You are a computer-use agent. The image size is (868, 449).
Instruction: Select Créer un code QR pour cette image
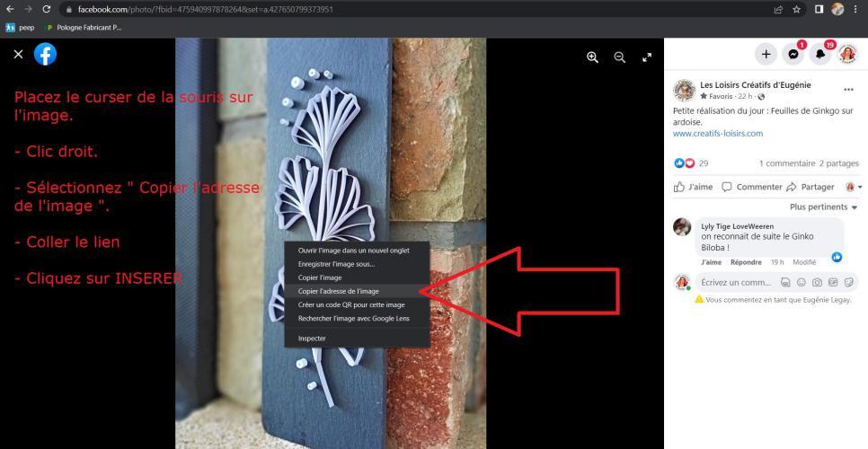[357, 304]
